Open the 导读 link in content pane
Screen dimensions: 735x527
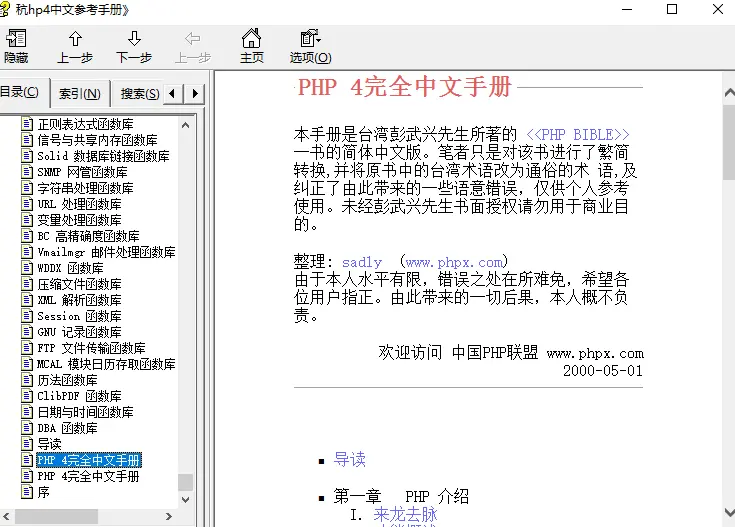349,460
